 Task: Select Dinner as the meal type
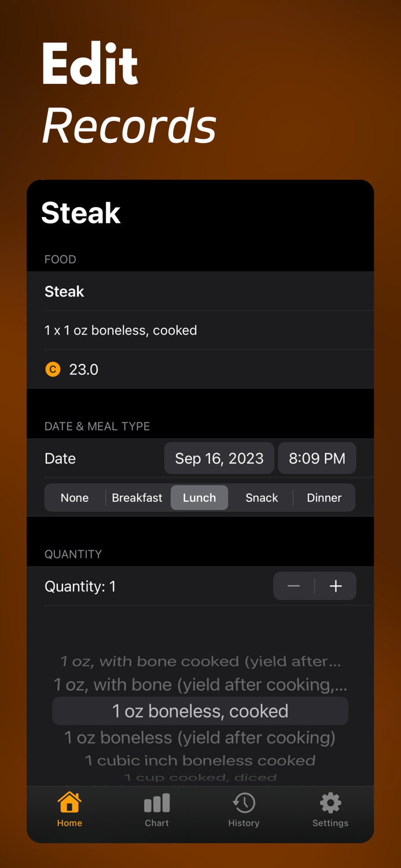[324, 498]
